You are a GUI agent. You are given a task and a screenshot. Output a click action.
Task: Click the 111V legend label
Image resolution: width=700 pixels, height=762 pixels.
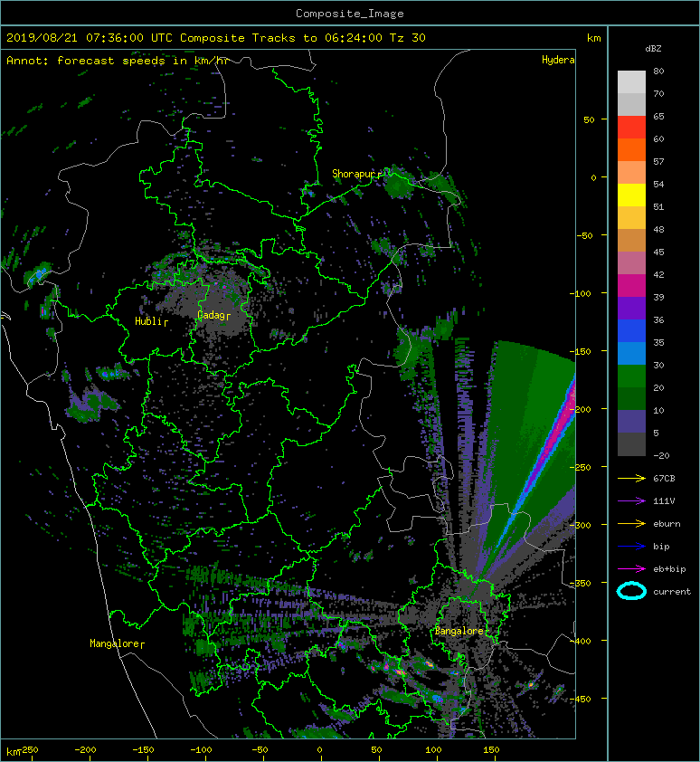pos(664,501)
